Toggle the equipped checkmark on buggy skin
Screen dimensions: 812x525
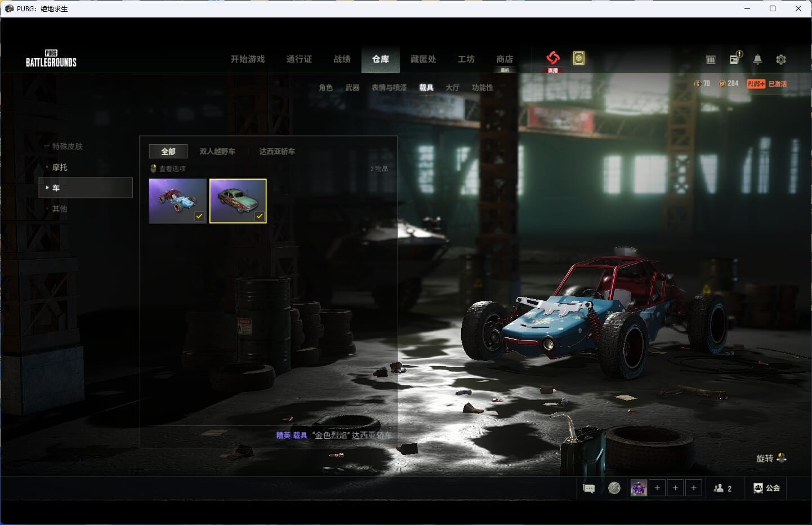[199, 216]
